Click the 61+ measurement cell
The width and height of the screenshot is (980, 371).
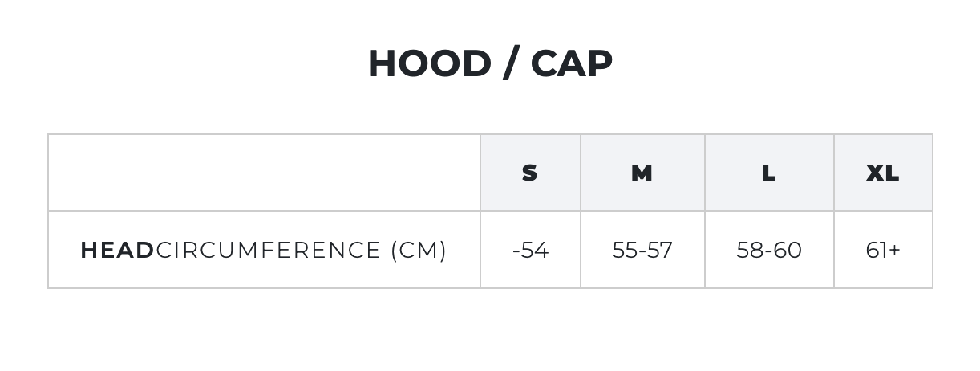point(883,250)
